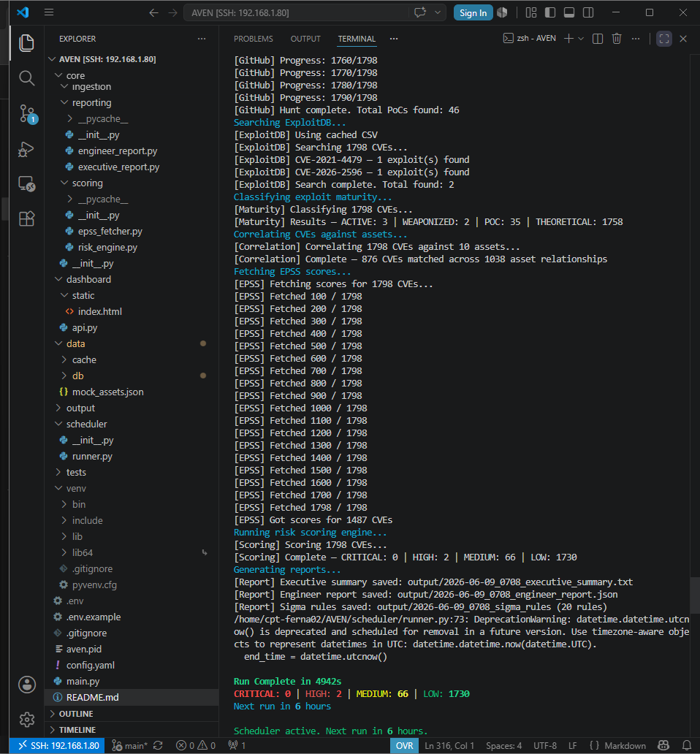Split the terminal
700x754 pixels.
coord(598,39)
